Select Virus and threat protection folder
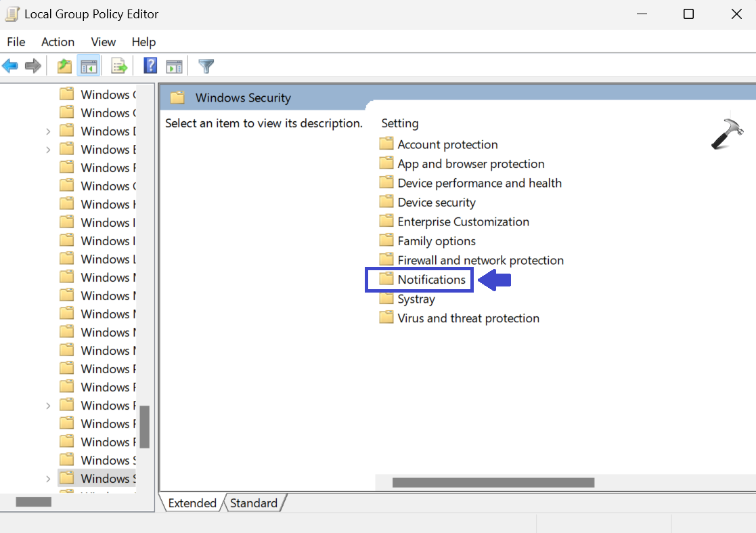The image size is (756, 533). [x=459, y=318]
